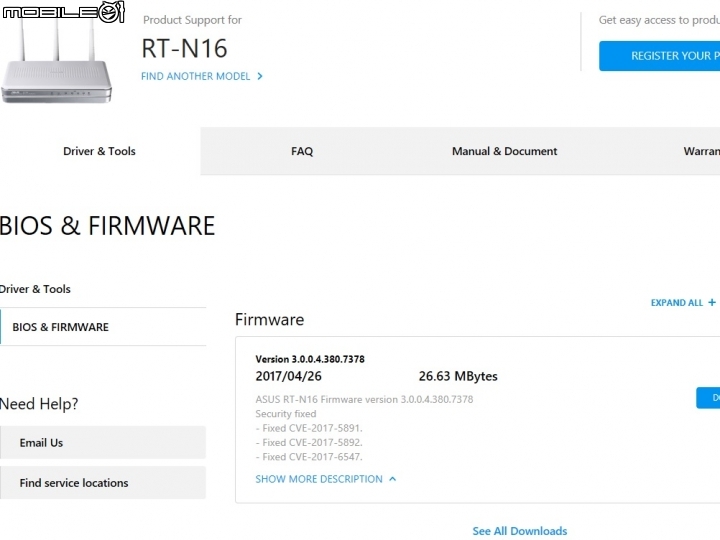
Task: Switch to the FAQ tab
Action: (302, 151)
